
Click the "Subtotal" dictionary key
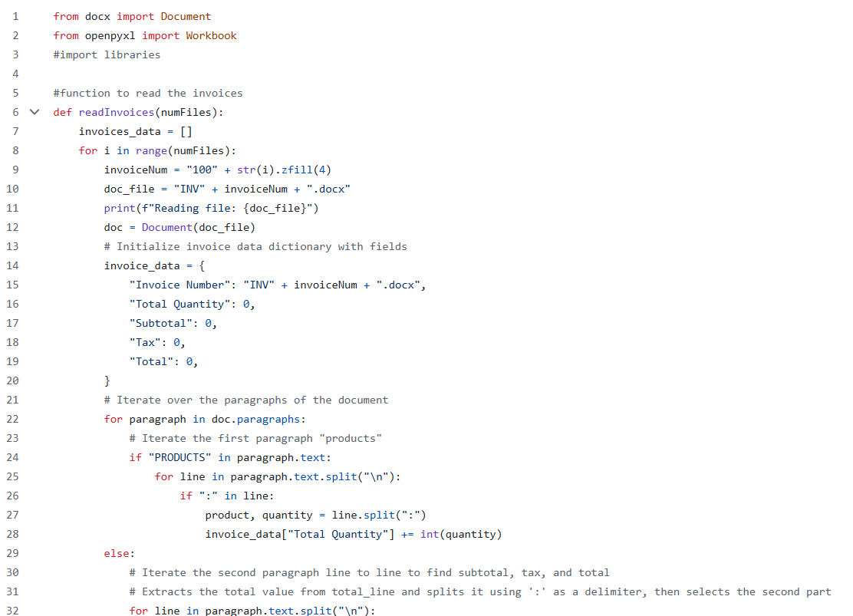pos(161,323)
